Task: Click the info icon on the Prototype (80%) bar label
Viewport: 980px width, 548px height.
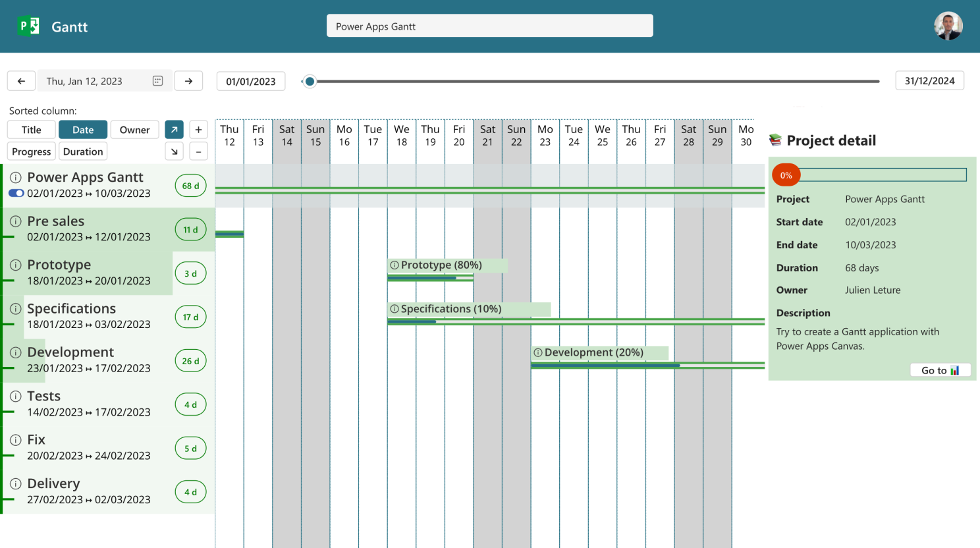Action: coord(395,265)
